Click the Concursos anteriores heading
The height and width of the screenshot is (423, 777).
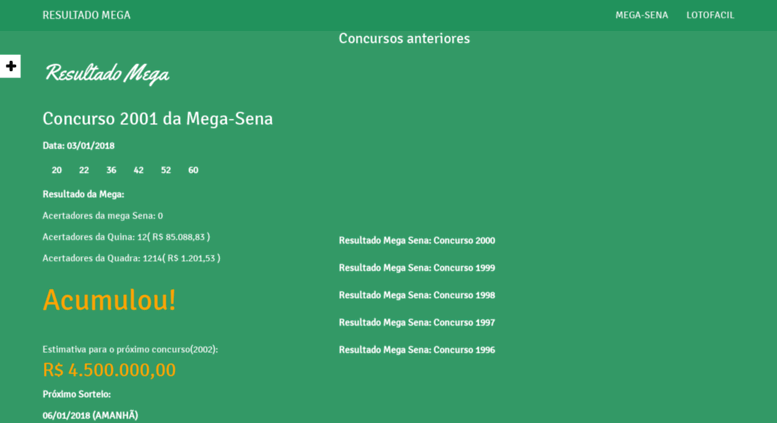click(x=404, y=39)
